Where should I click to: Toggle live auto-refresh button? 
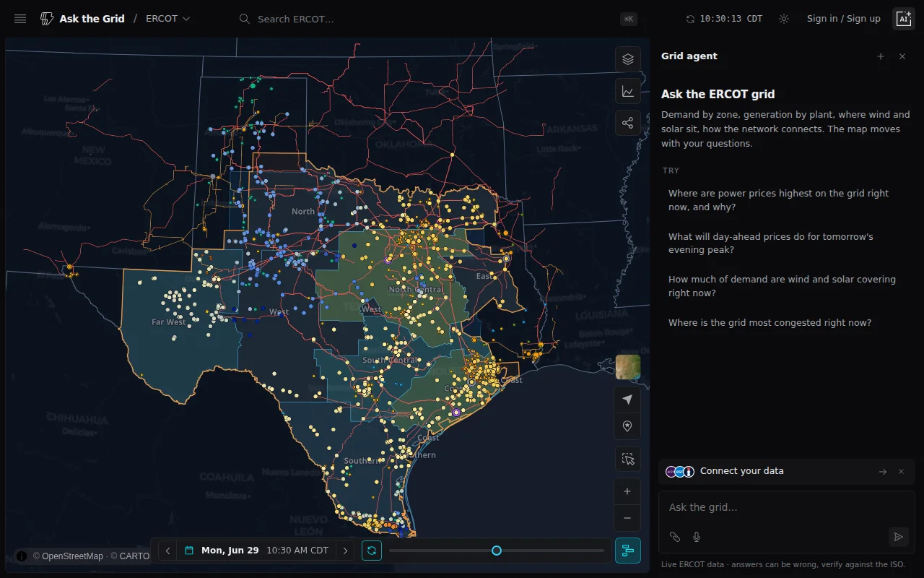click(x=372, y=551)
